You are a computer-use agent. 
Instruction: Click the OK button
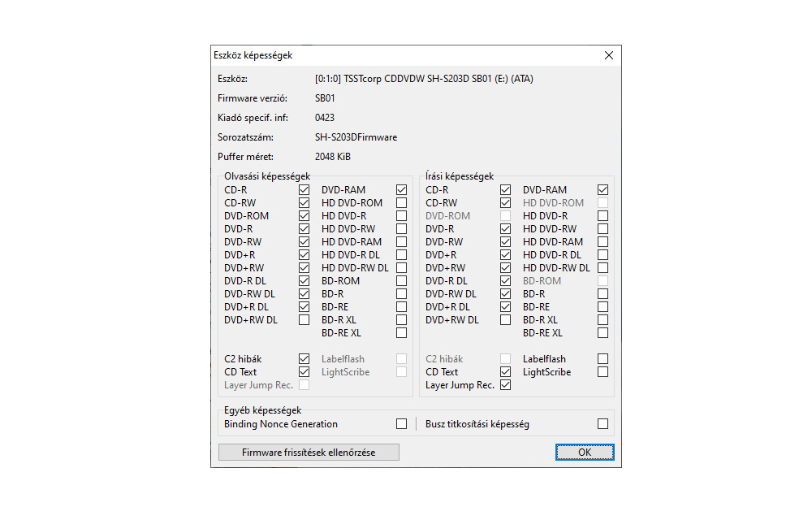[585, 453]
